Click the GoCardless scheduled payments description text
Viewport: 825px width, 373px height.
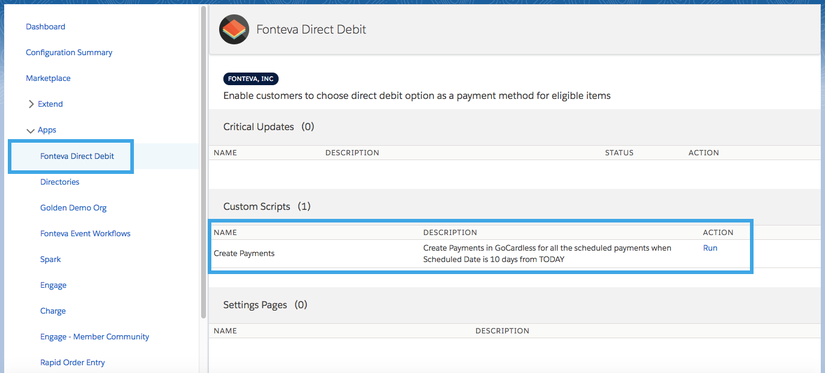pos(547,253)
